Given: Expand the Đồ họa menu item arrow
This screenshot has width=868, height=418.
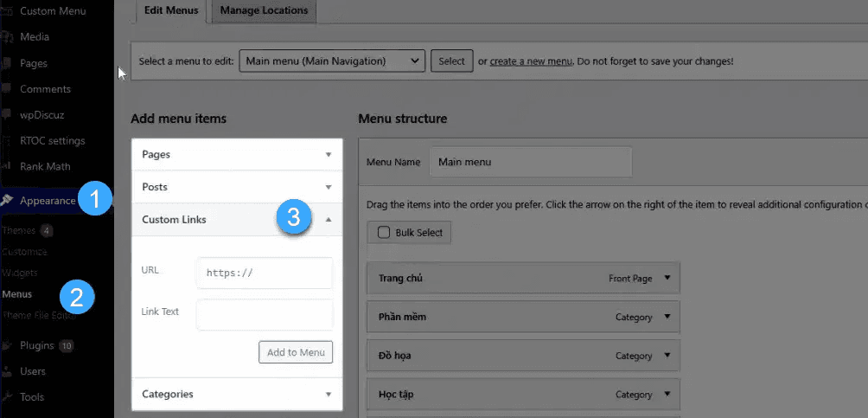Looking at the screenshot, I should click(x=667, y=356).
